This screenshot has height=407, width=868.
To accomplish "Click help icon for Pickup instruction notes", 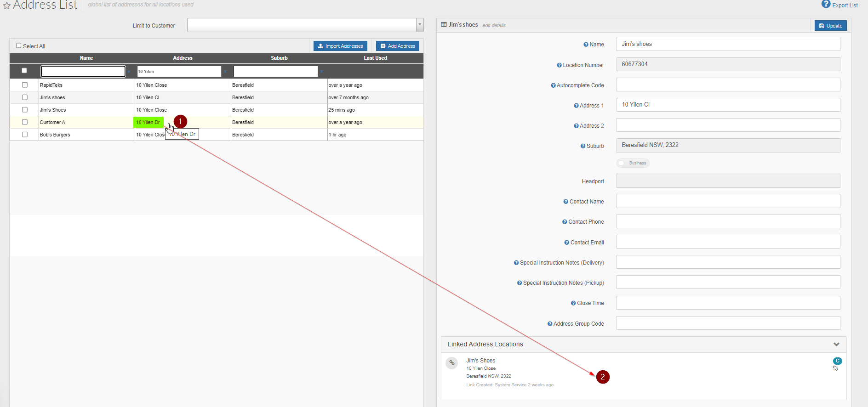I will pyautogui.click(x=520, y=283).
